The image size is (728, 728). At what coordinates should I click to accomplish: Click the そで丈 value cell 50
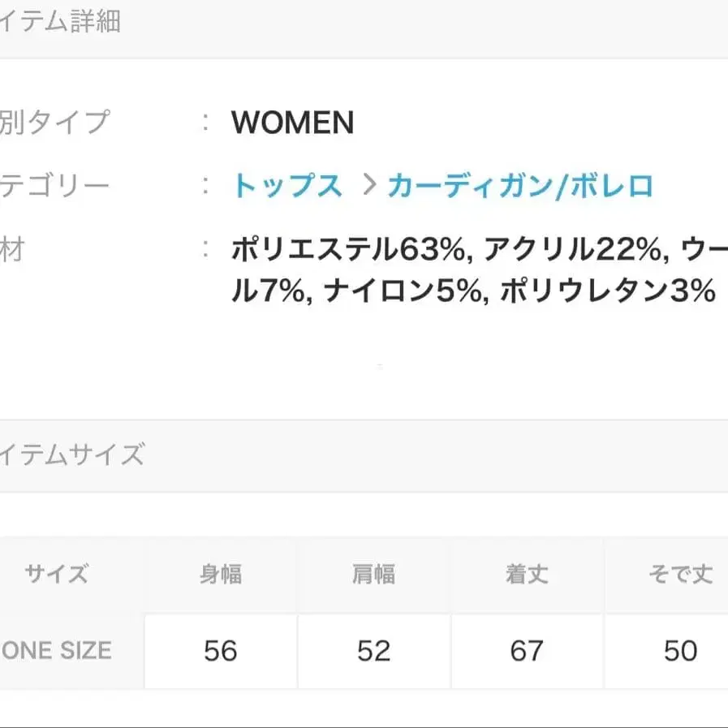click(680, 651)
